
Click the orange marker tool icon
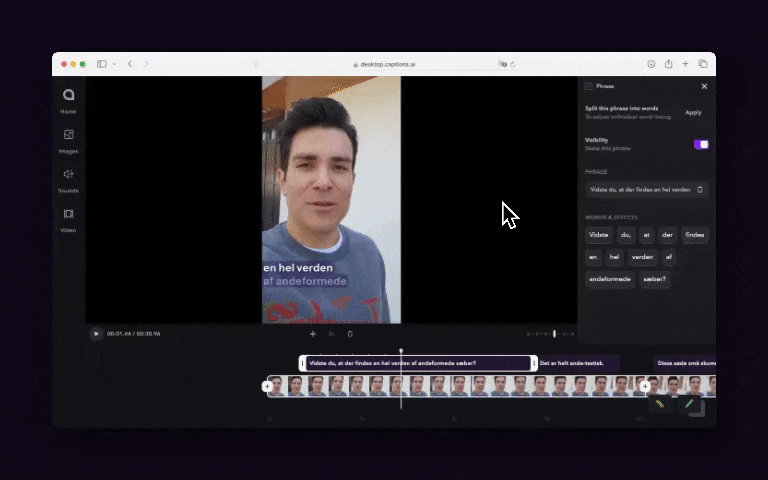click(x=660, y=404)
